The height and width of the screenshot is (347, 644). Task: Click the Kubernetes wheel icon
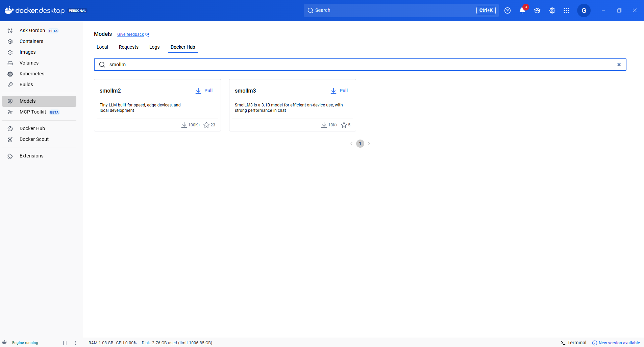coord(10,74)
